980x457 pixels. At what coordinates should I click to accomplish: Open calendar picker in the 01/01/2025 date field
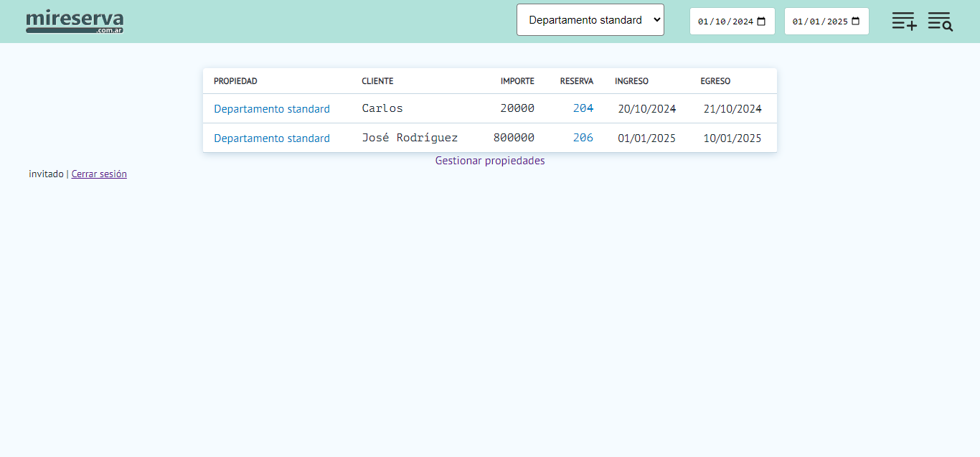pyautogui.click(x=856, y=22)
